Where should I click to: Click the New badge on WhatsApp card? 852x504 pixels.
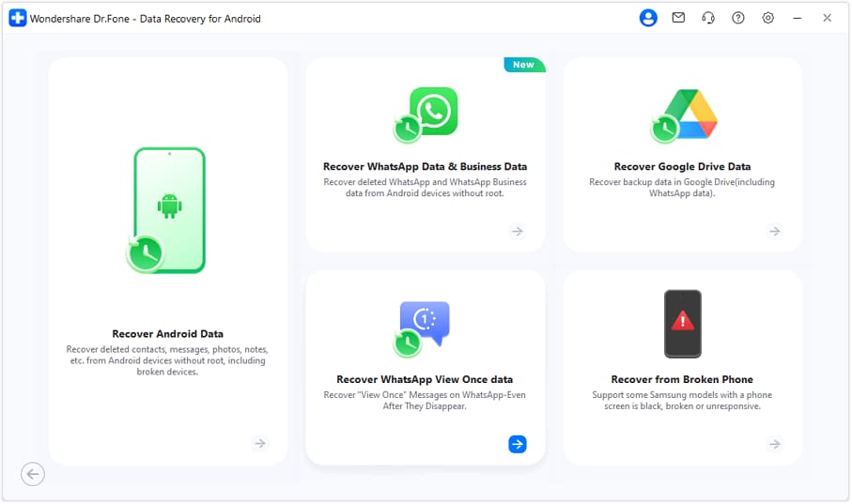(x=524, y=65)
